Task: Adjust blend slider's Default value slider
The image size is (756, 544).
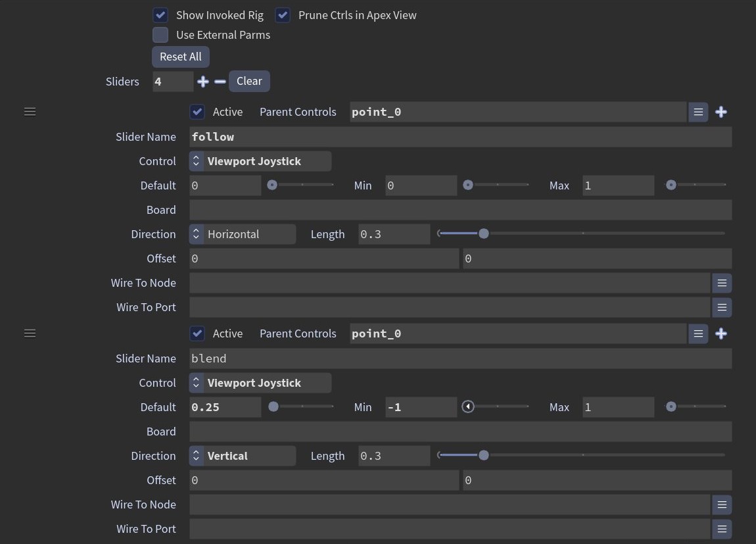Action: [x=300, y=407]
